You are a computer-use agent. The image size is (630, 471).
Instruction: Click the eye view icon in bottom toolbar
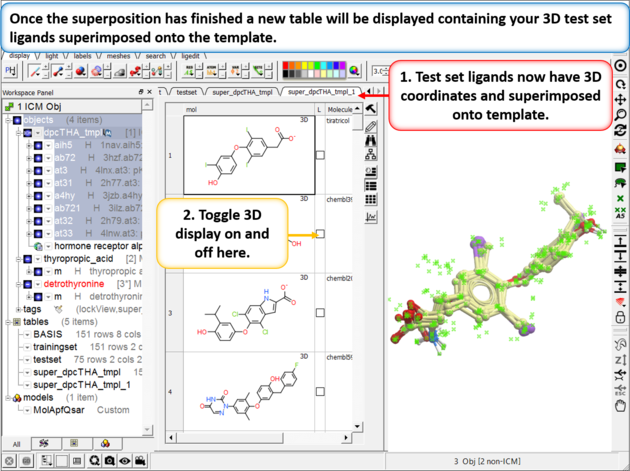(123, 461)
